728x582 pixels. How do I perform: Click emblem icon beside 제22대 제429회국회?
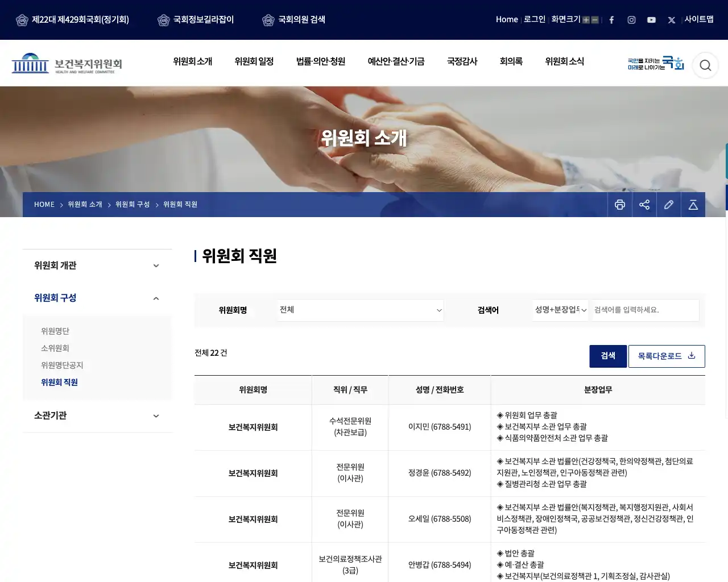tap(22, 20)
